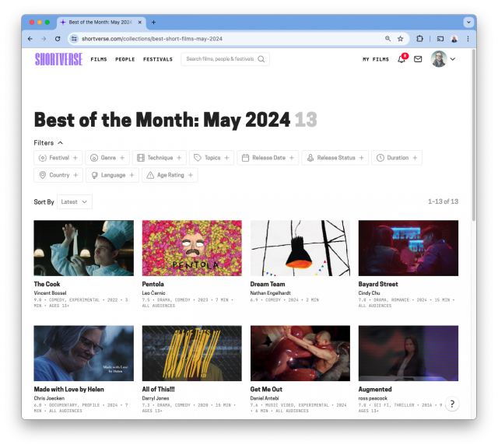Screen dimensions: 498x448
Task: Add the Age Rating filter
Action: [x=170, y=175]
